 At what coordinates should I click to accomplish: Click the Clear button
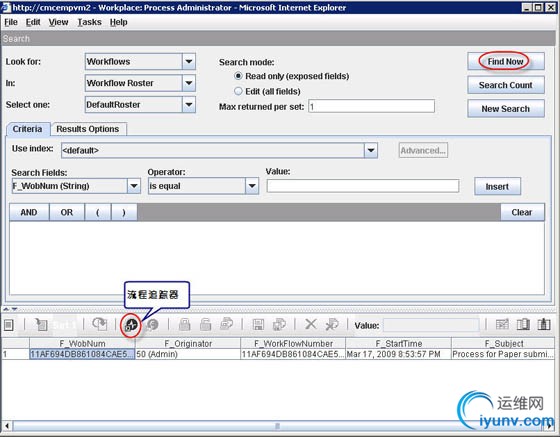(522, 212)
